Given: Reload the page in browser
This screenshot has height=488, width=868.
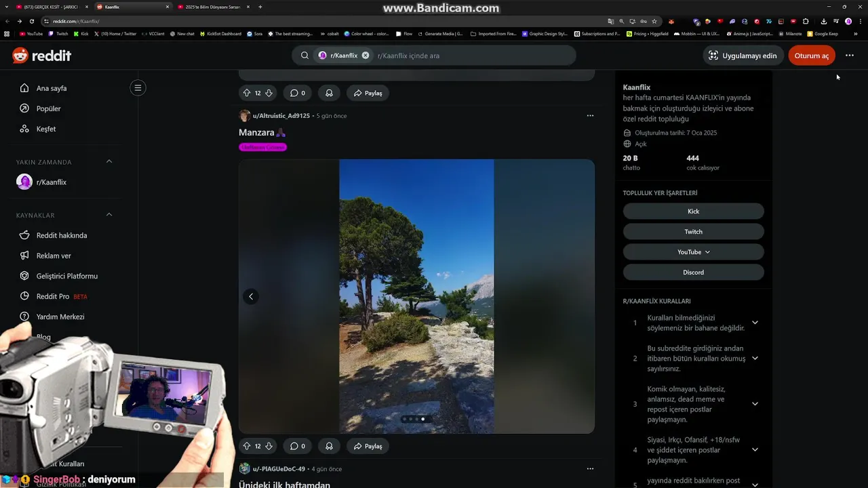Looking at the screenshot, I should 32,21.
